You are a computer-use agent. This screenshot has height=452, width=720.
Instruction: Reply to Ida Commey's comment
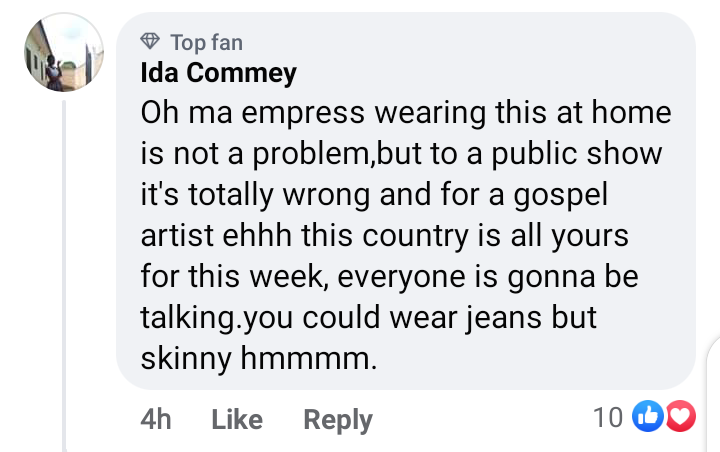[x=338, y=420]
